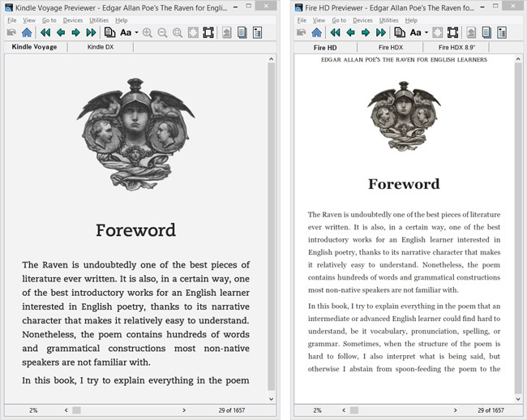Click the fit-to-screen icon in Kindle Voyage Previewer
This screenshot has width=527, height=420.
point(193,32)
